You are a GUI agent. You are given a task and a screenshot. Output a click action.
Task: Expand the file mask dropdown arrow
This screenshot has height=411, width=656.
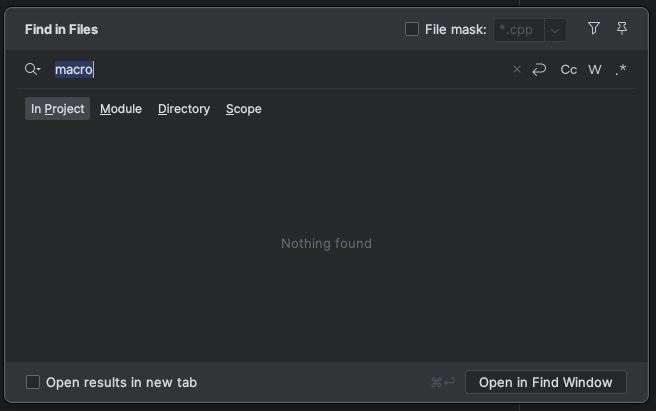click(555, 30)
